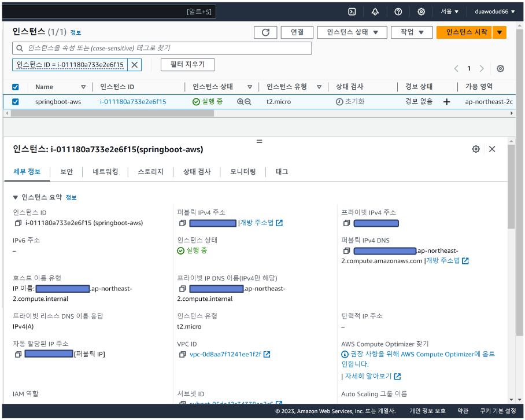Screen dimensions: 525x420
Task: Click info icon beside Compute Optimizer notice
Action: pyautogui.click(x=345, y=355)
